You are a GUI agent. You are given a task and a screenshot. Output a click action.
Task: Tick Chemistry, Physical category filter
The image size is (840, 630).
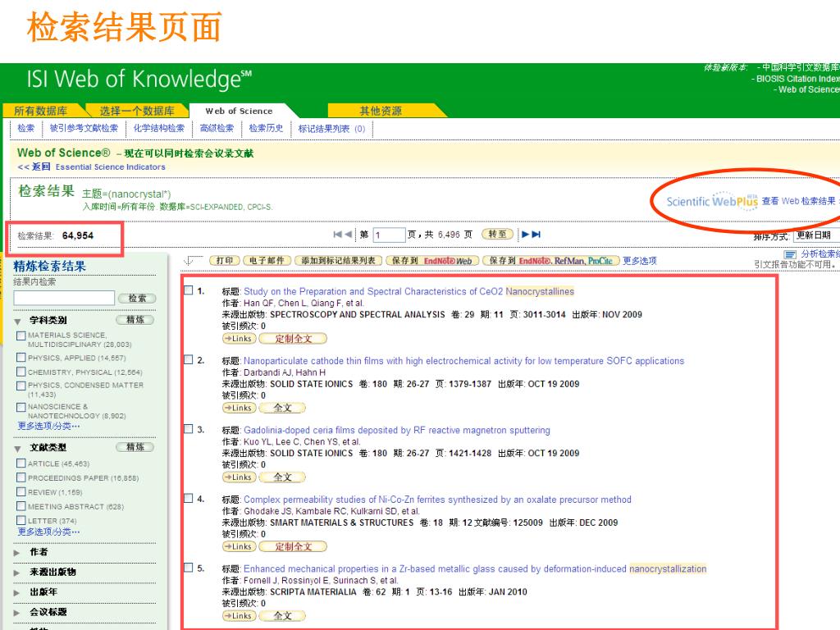tap(21, 372)
